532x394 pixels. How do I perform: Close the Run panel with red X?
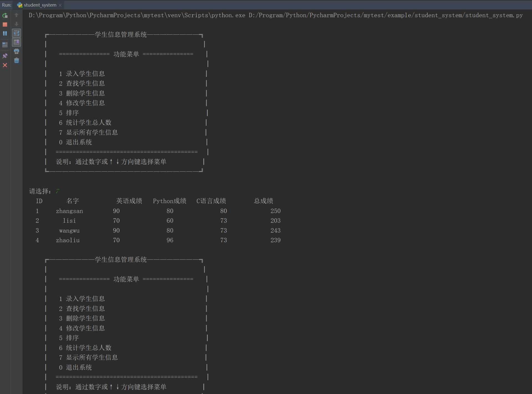pos(5,65)
